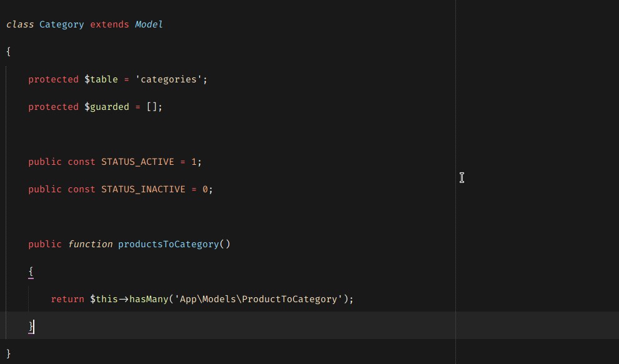Click the 'hasMany' method call
The width and height of the screenshot is (619, 364).
(x=149, y=299)
